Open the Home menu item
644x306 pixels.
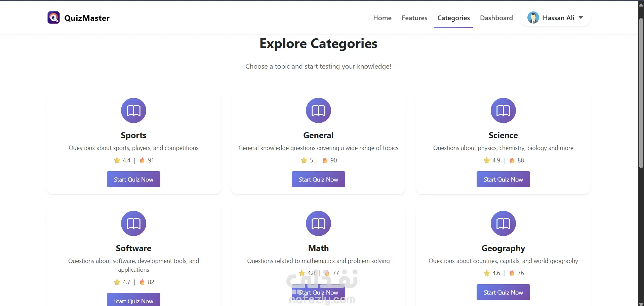point(382,18)
